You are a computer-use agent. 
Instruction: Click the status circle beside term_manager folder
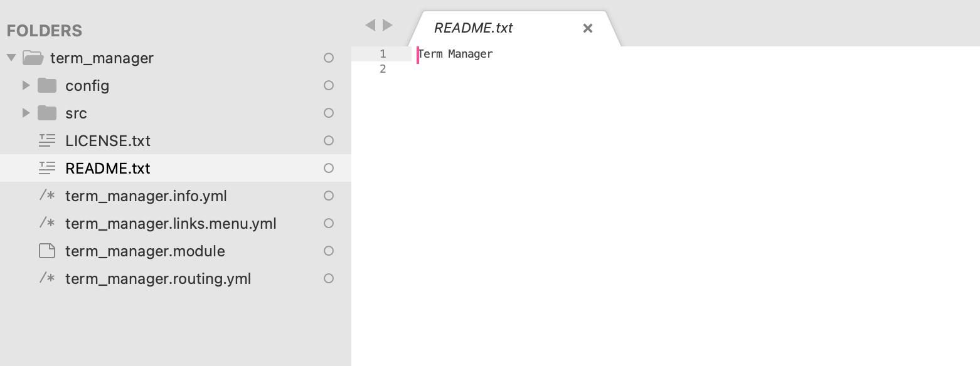click(328, 58)
